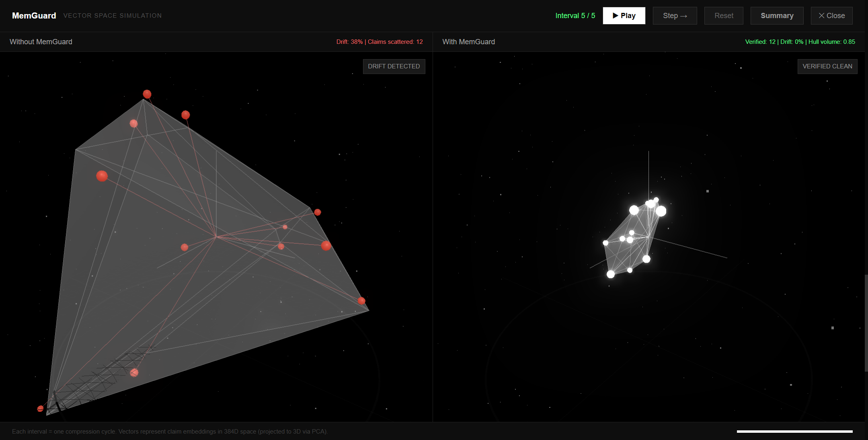Click the Hull volume 0.85 status text
868x440 pixels.
(831, 42)
